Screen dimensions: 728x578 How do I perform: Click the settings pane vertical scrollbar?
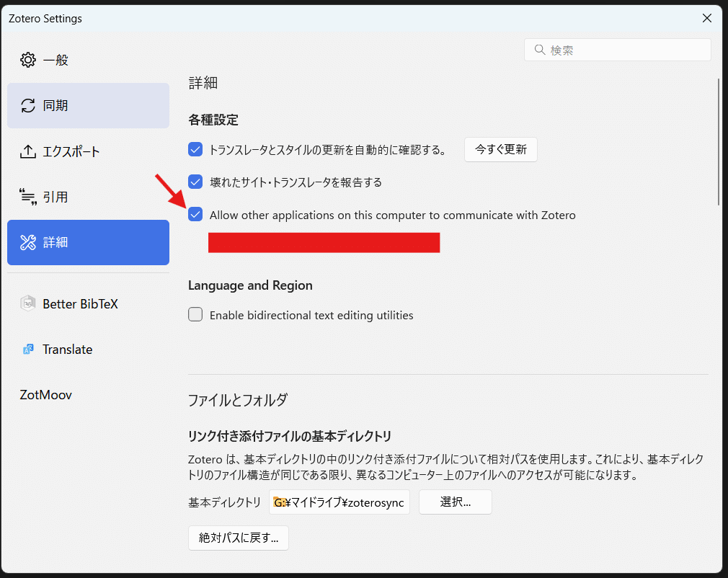coord(718,141)
